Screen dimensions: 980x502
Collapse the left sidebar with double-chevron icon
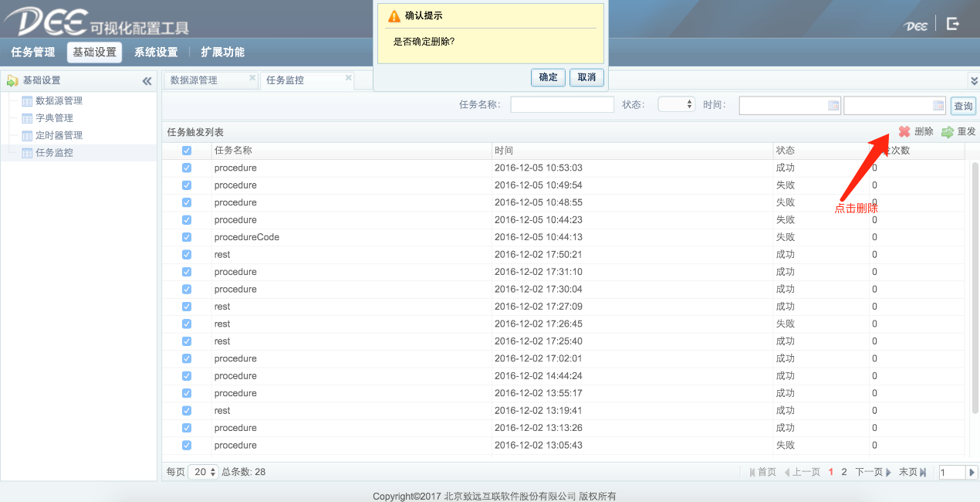[147, 81]
